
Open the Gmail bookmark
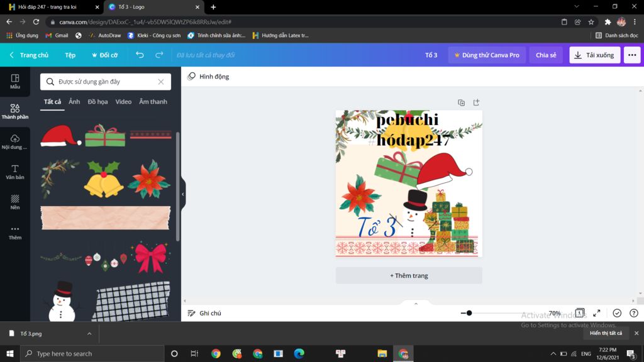57,35
